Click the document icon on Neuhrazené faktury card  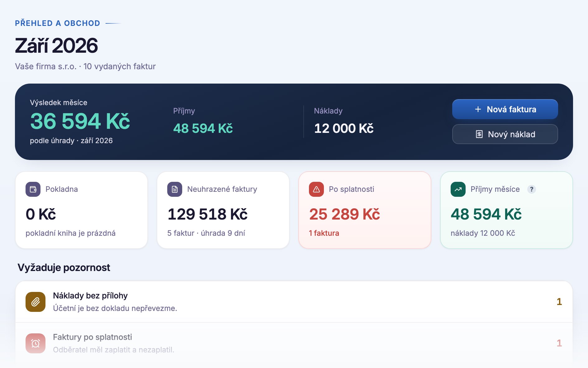(x=175, y=189)
